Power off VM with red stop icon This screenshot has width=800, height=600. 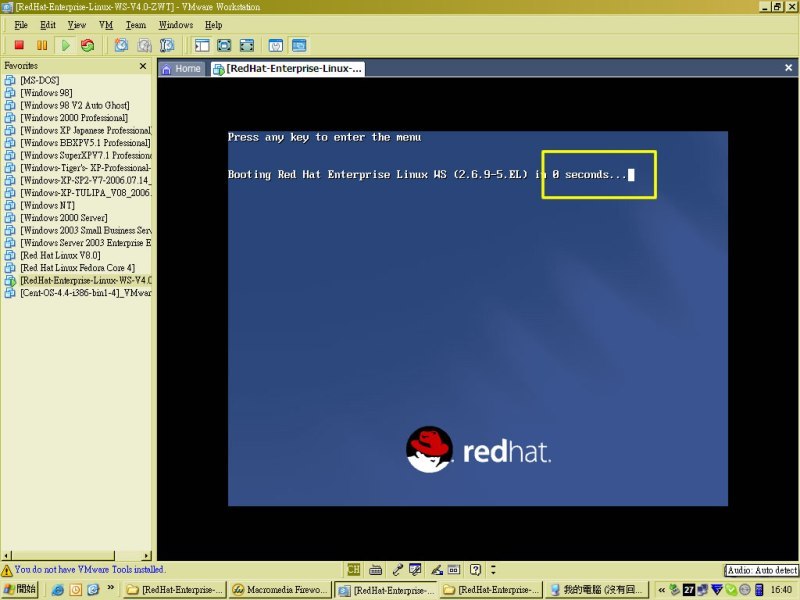click(19, 45)
